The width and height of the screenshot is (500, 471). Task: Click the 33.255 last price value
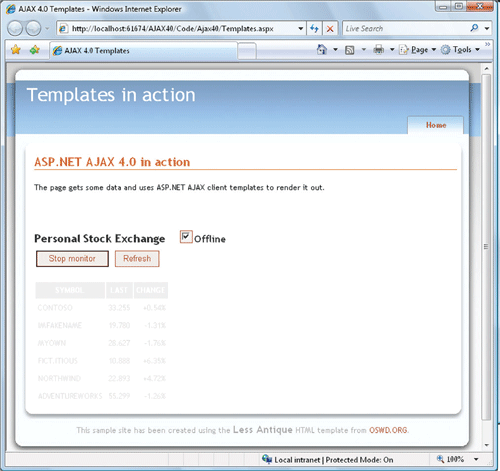click(119, 308)
